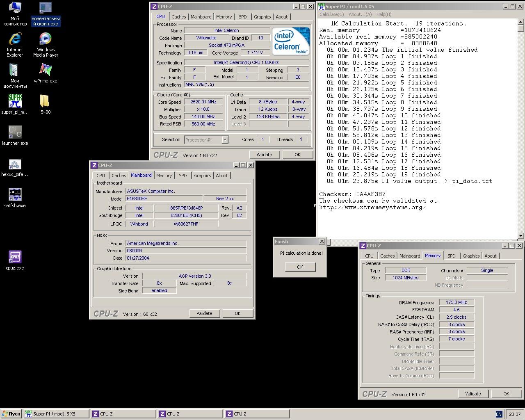
Task: Click Validate in the CPU-Z Mainboard window
Action: (204, 313)
